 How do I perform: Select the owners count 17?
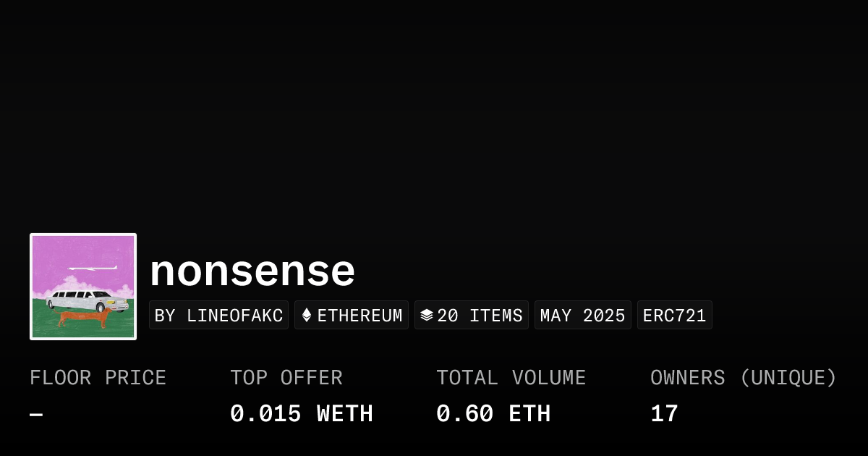click(x=664, y=414)
